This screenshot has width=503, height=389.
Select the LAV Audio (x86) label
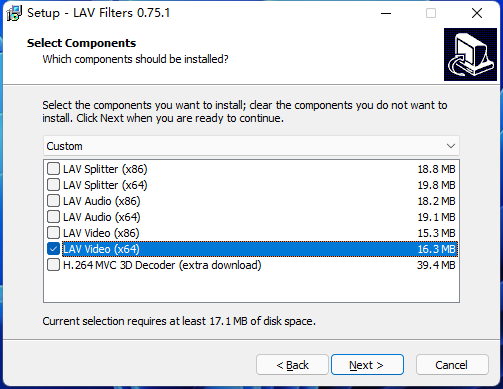(102, 201)
